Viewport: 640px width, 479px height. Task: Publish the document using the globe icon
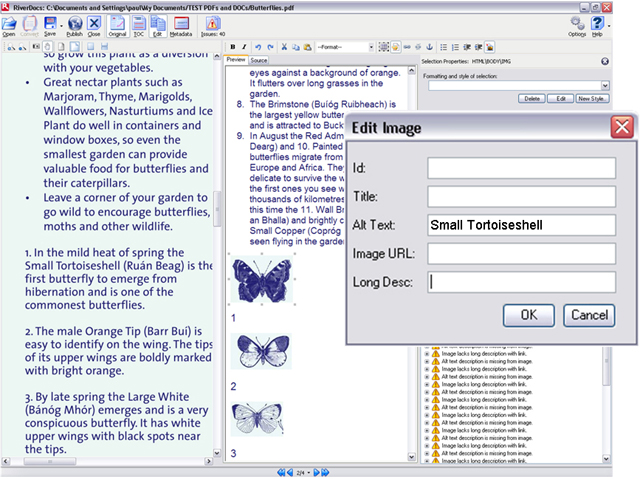tap(75, 26)
